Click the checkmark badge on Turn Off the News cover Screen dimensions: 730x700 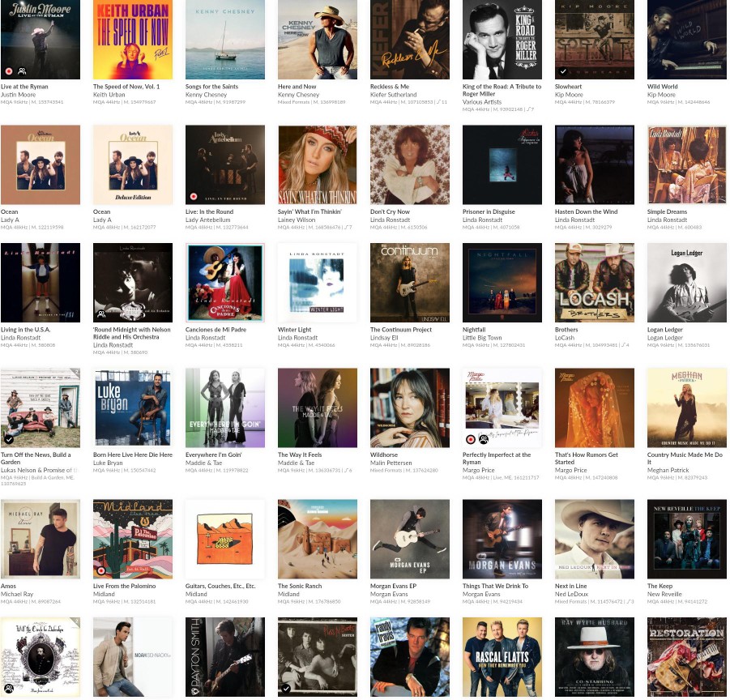point(9,439)
